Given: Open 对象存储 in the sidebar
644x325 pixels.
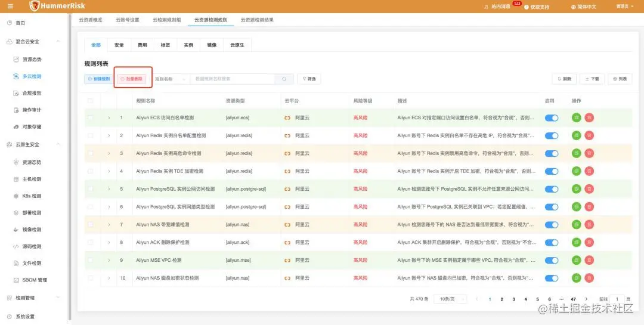Looking at the screenshot, I should coord(28,127).
